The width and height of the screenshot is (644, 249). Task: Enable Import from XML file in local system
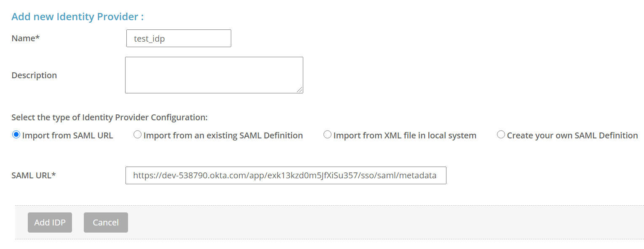point(327,134)
